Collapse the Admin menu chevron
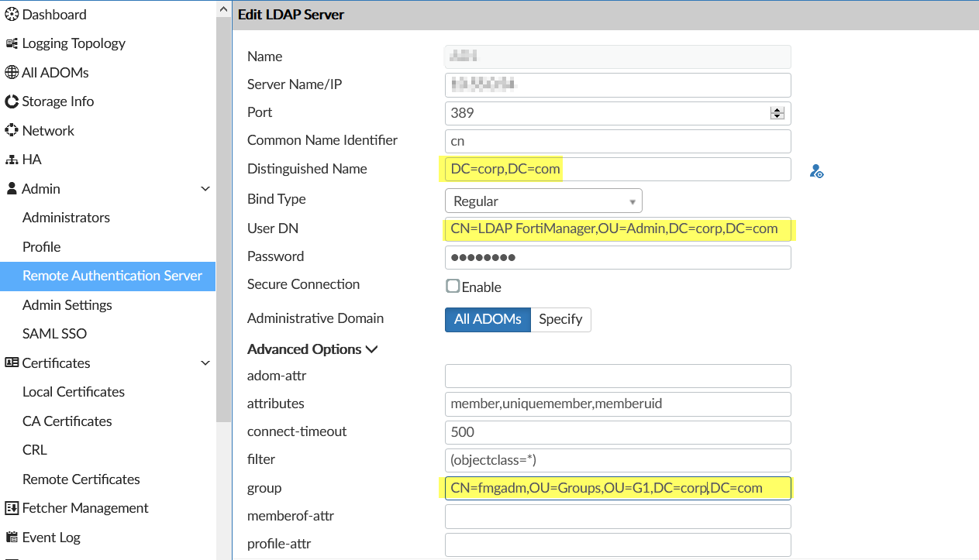Viewport: 979px width, 560px height. coord(205,189)
